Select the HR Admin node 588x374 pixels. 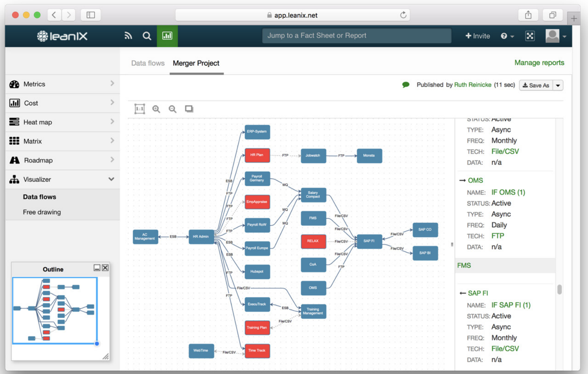(x=201, y=237)
